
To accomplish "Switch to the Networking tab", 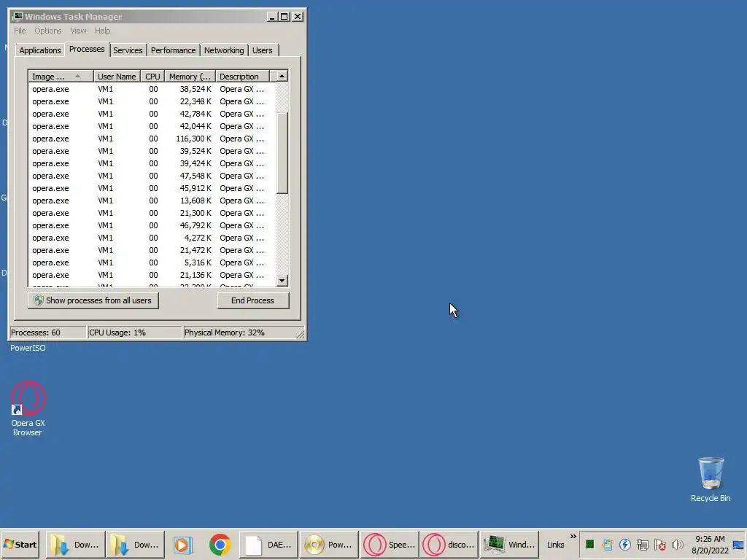I will coord(224,50).
